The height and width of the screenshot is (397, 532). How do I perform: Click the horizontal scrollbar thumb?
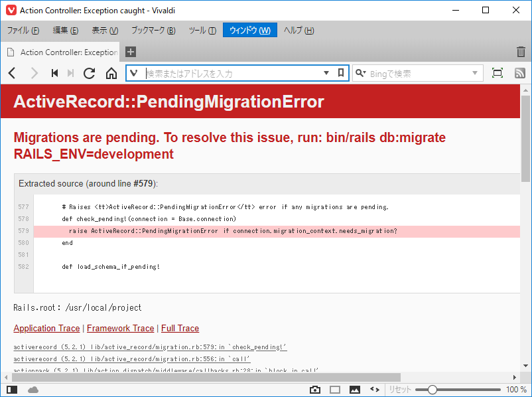pyautogui.click(x=206, y=377)
